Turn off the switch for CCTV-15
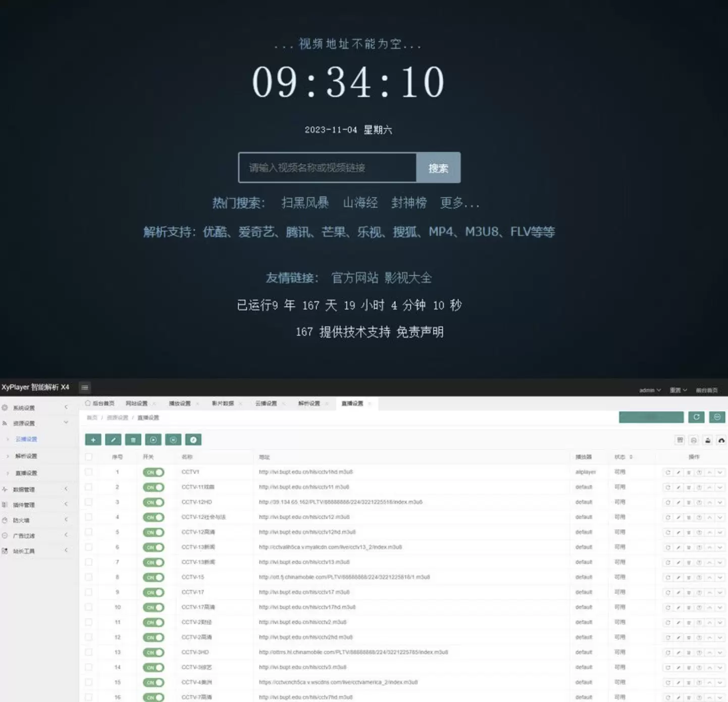Image resolution: width=728 pixels, height=702 pixels. [x=153, y=577]
